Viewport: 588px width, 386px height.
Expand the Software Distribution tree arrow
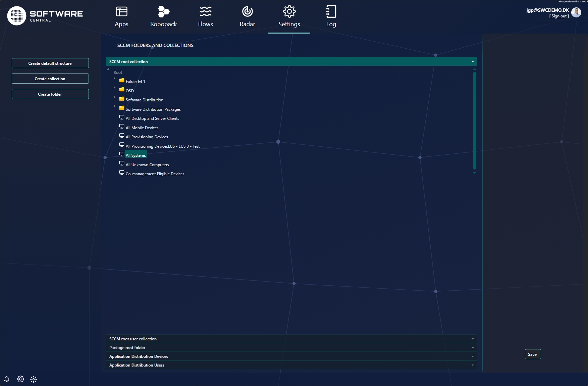[x=115, y=97]
